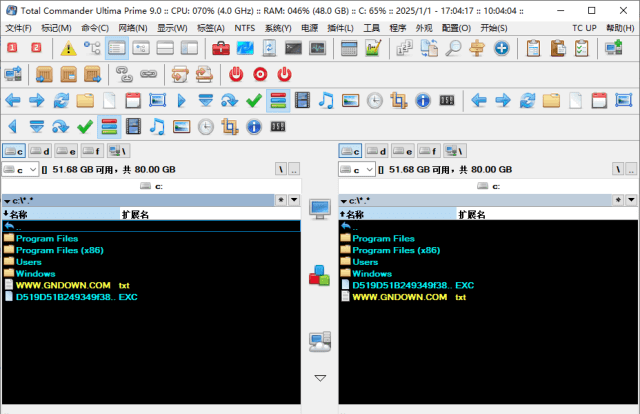
Task: Open right panel path history dropdown arrow
Action: [631, 200]
